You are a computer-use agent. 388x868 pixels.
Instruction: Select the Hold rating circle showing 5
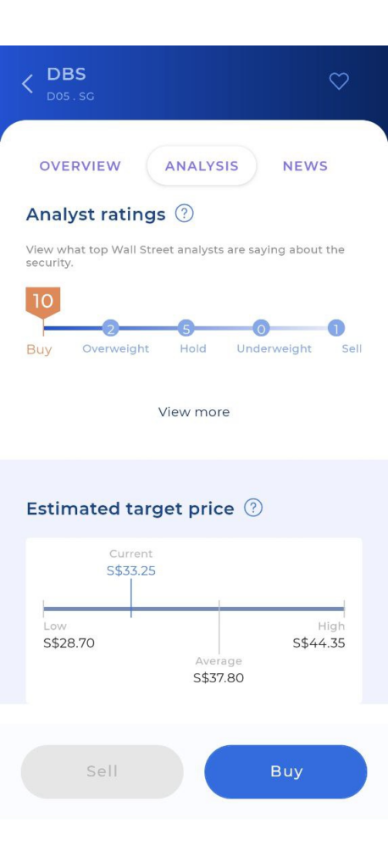pyautogui.click(x=186, y=329)
